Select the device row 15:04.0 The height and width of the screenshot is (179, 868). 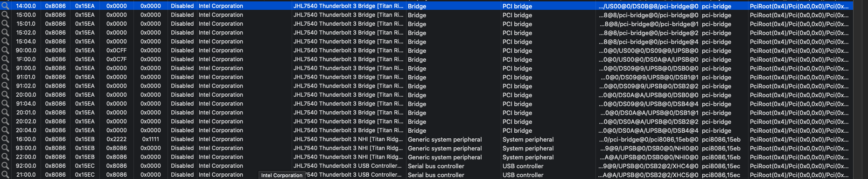(427, 42)
